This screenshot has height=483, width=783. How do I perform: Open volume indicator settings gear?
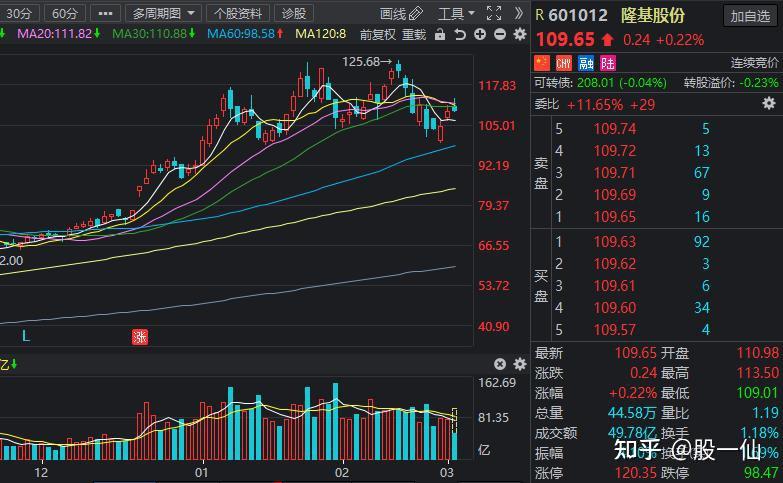519,364
